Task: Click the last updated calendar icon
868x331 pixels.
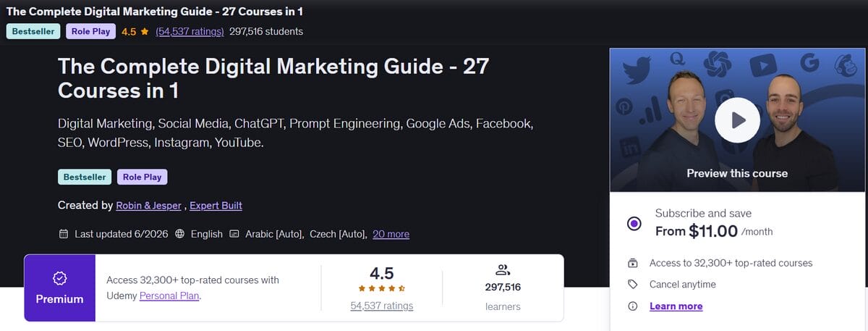Action: (x=63, y=234)
